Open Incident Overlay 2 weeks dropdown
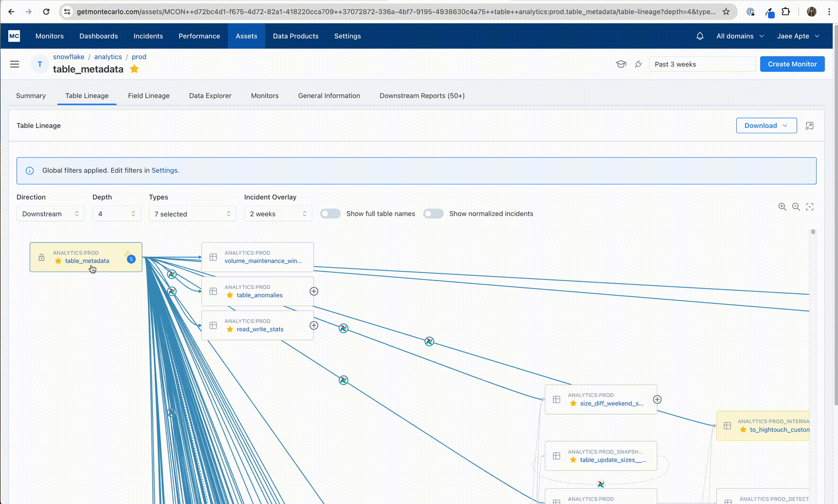This screenshot has width=838, height=504. [278, 214]
